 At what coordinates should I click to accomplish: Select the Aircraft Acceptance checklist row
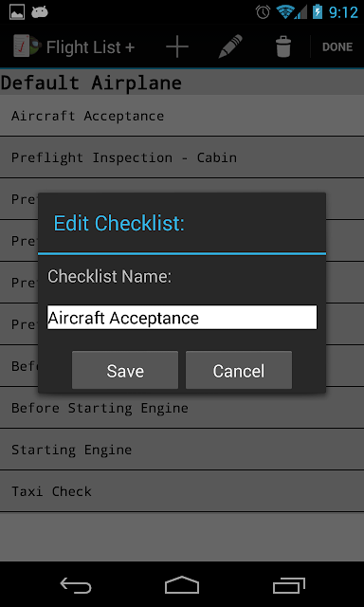(x=182, y=116)
